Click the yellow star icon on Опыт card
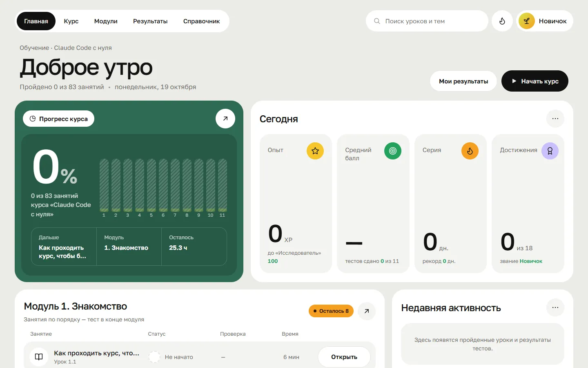Image resolution: width=588 pixels, height=368 pixels. [x=315, y=151]
